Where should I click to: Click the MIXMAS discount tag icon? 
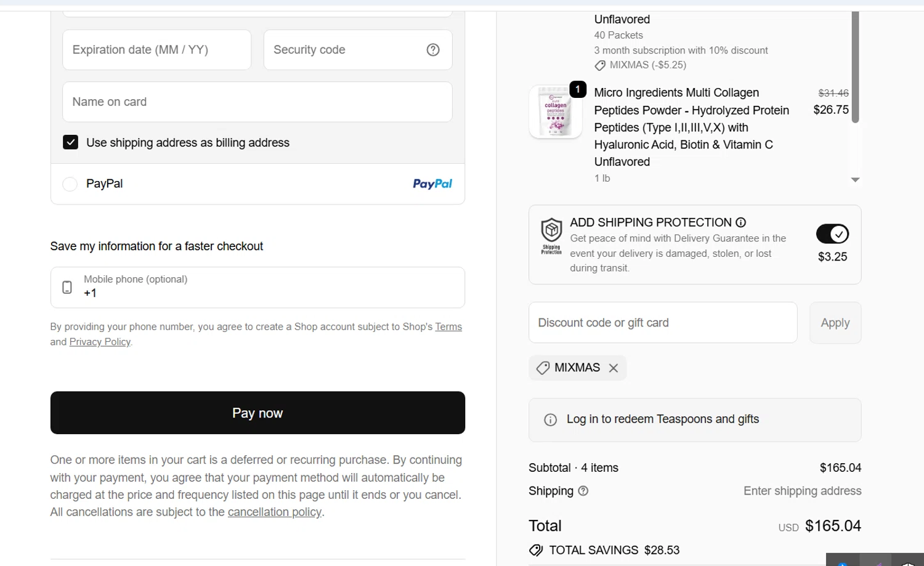543,368
